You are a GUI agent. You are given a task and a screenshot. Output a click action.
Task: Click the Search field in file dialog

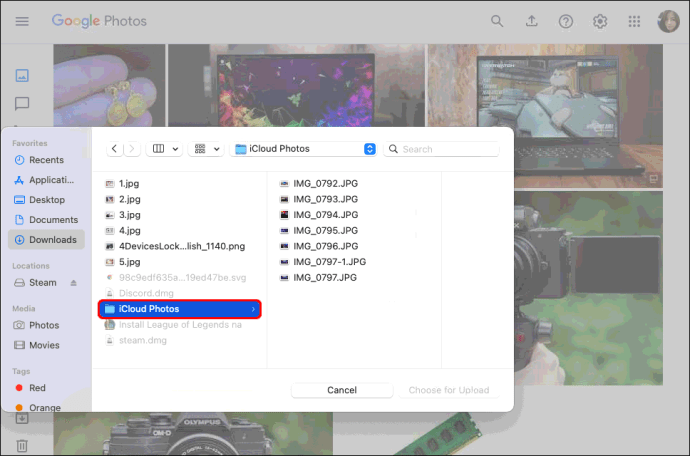[442, 149]
